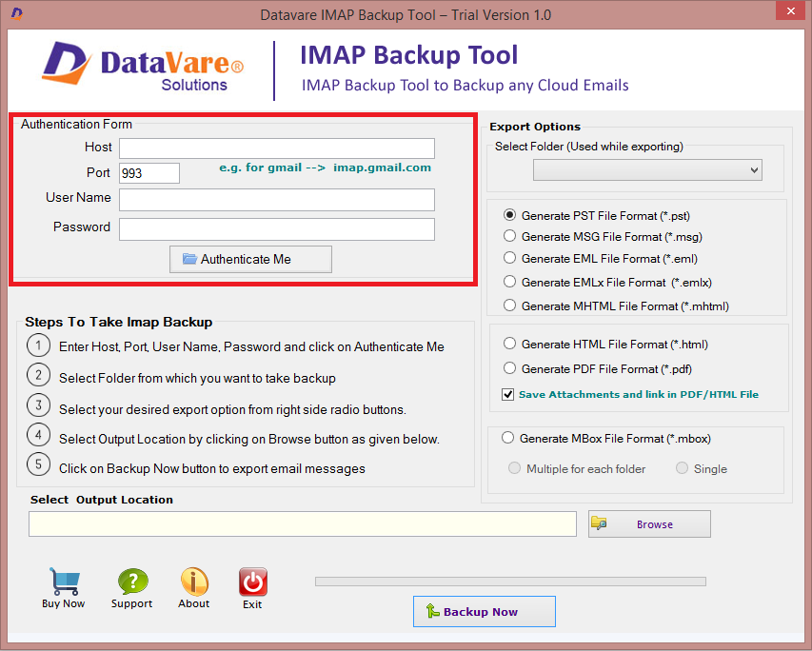Click step 3 'Select your desired export option' text
Viewport: 812px width, 651px height.
[232, 409]
